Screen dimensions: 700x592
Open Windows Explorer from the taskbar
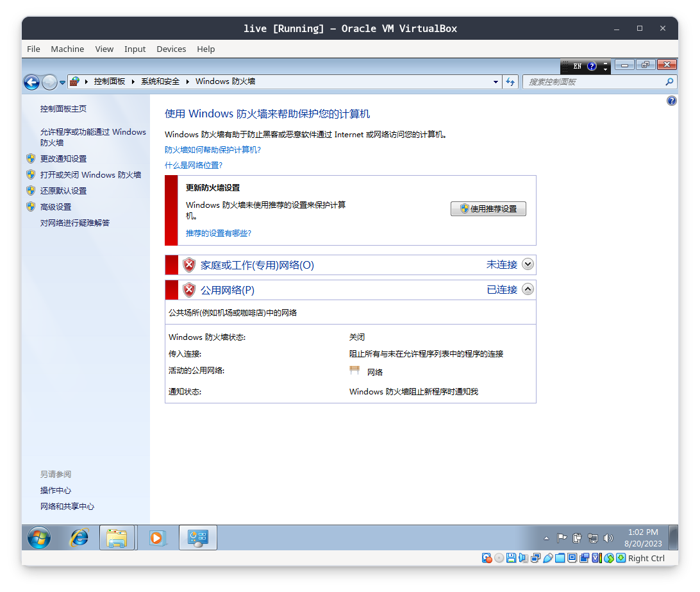click(x=117, y=537)
